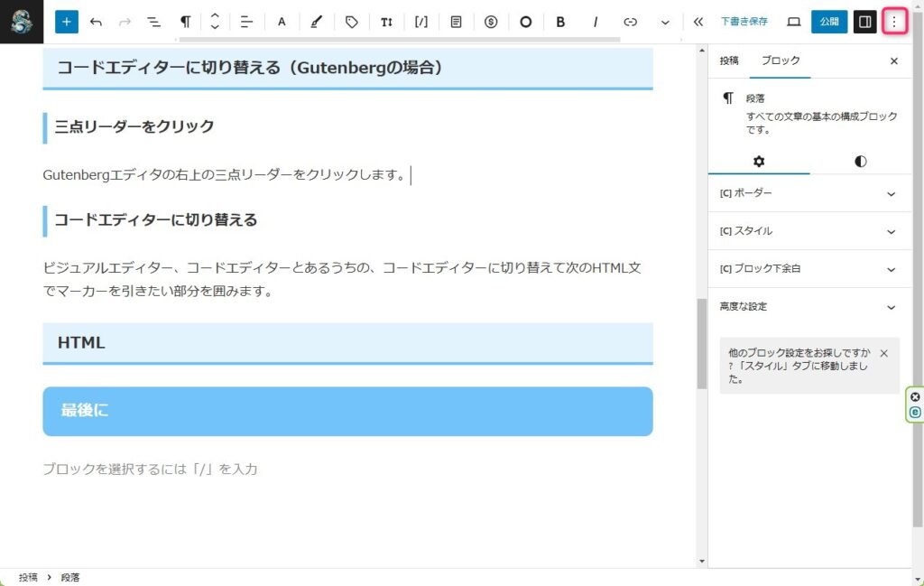
Task: Expand the [C] ボーダー panel
Action: (x=809, y=193)
